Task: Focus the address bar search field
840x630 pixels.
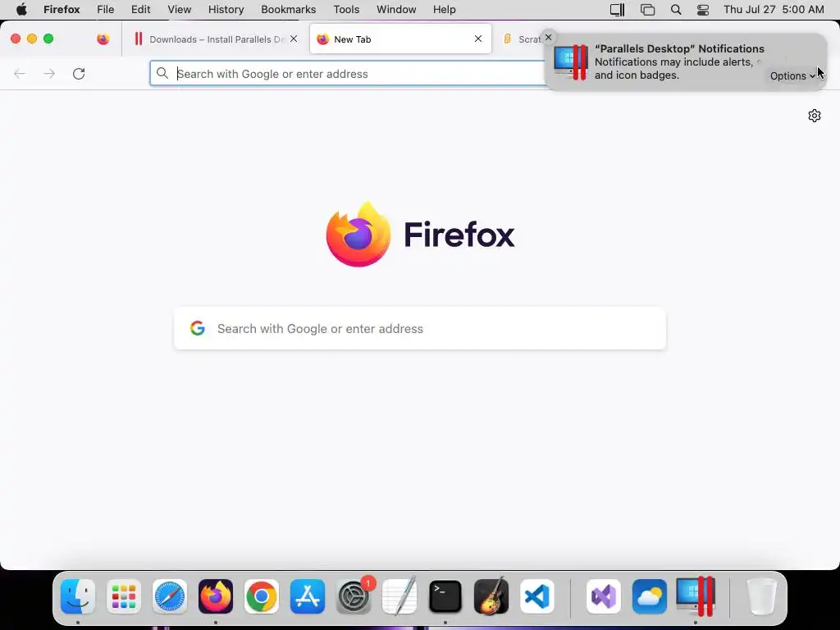Action: click(x=348, y=73)
